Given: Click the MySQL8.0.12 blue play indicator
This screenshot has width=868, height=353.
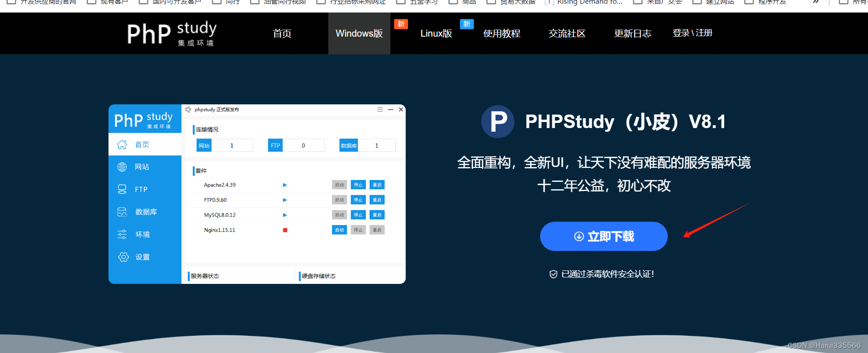Looking at the screenshot, I should click(285, 215).
